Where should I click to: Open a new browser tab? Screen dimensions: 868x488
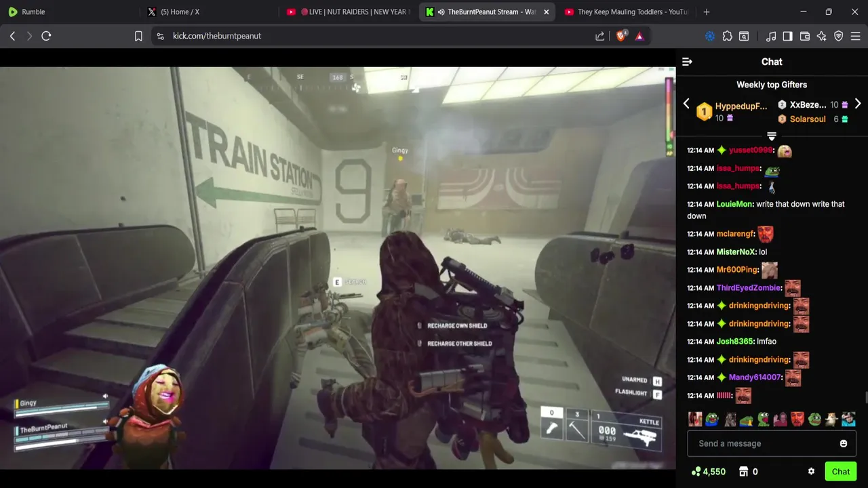[x=707, y=12]
